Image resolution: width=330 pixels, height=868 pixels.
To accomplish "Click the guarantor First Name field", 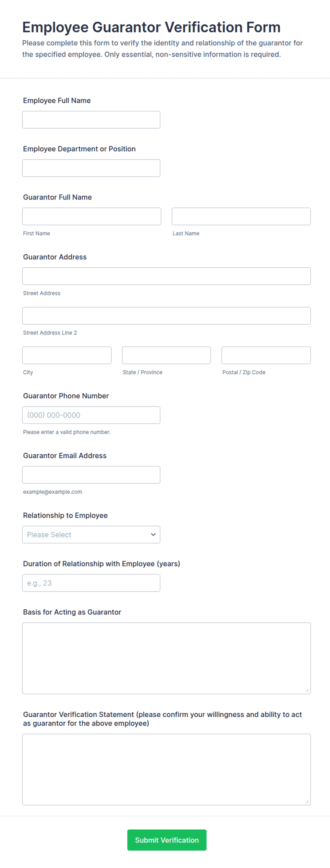I will coord(91,216).
